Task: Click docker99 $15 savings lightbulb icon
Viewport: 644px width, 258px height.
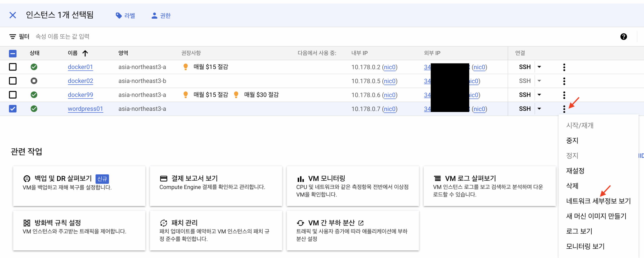Action: pos(186,94)
